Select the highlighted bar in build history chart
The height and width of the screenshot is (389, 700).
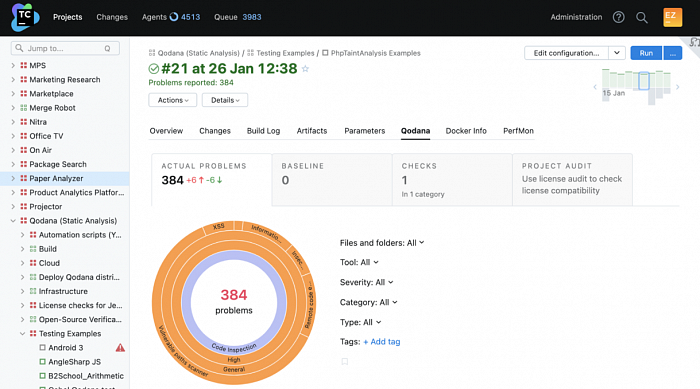(x=643, y=81)
